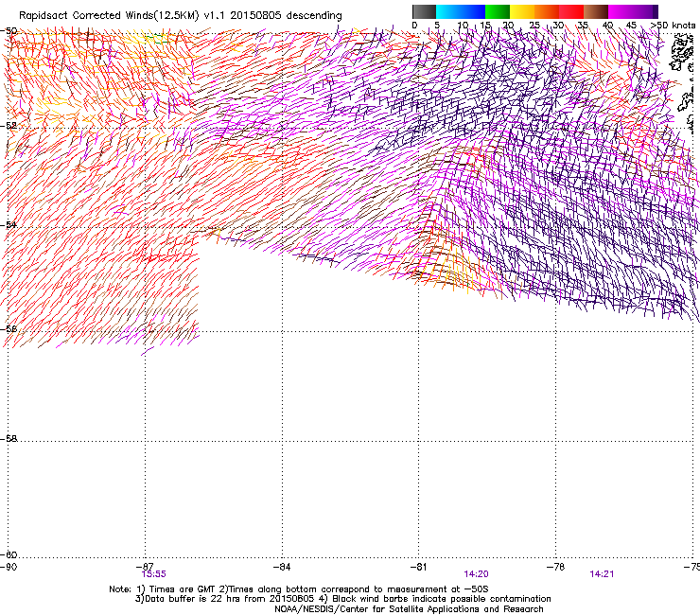Click the magenta 40–45 knots legend segment

point(621,11)
